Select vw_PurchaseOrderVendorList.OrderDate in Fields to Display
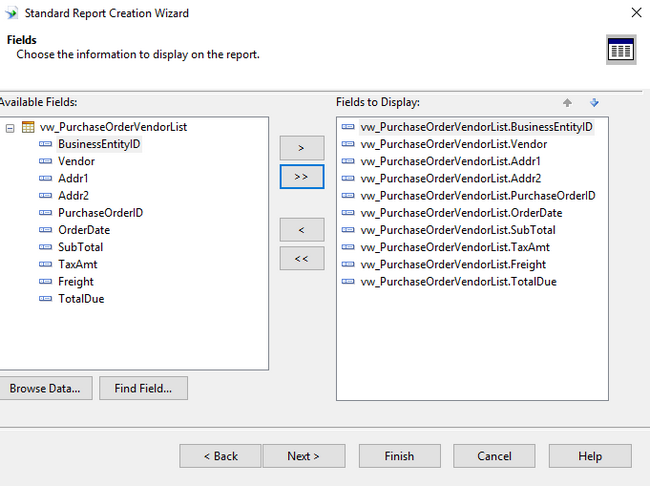 coord(461,213)
